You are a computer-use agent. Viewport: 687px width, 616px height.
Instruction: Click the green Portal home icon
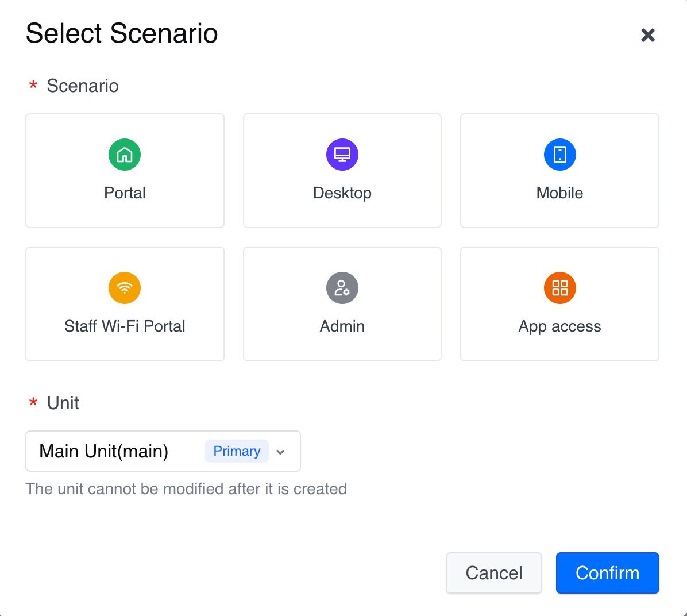(125, 155)
